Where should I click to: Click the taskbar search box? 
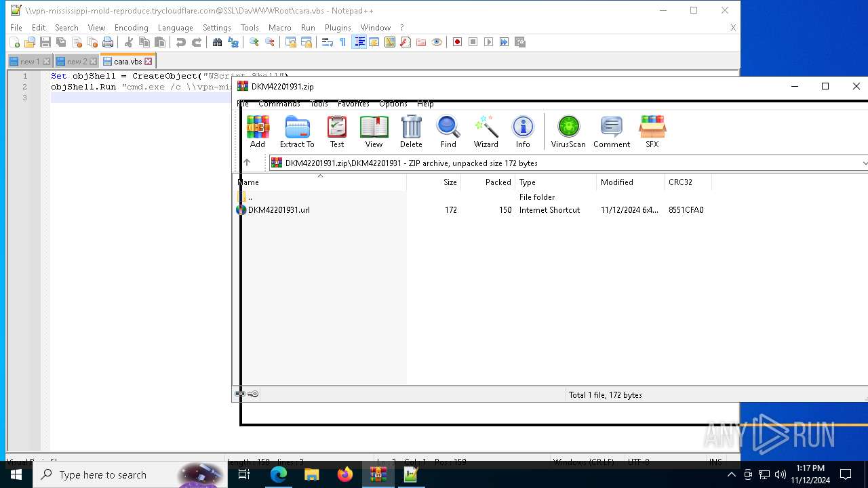[x=130, y=474]
